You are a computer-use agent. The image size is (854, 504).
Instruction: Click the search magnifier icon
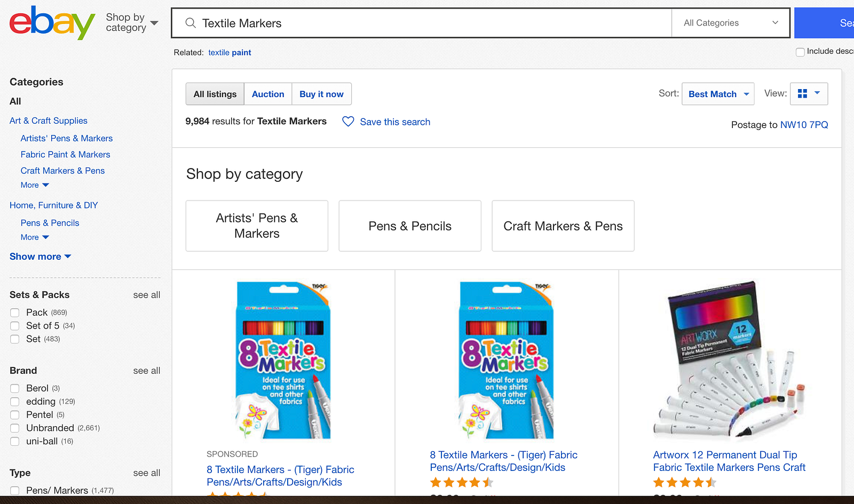pos(191,23)
